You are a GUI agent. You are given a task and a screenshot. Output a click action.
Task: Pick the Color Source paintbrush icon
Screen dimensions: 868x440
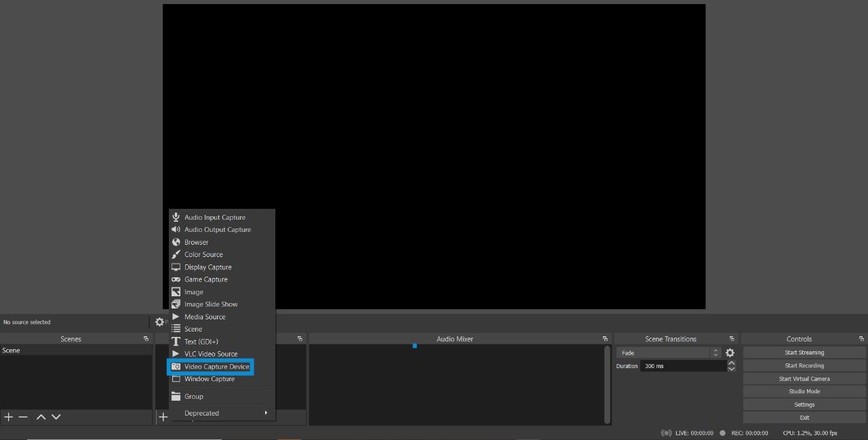(176, 254)
